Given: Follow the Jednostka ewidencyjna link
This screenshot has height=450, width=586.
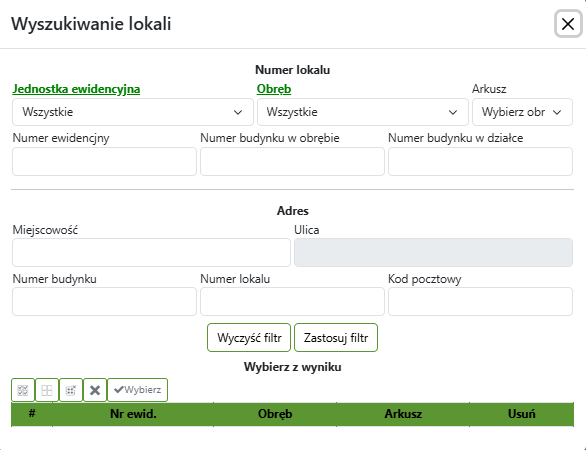Looking at the screenshot, I should pos(76,89).
